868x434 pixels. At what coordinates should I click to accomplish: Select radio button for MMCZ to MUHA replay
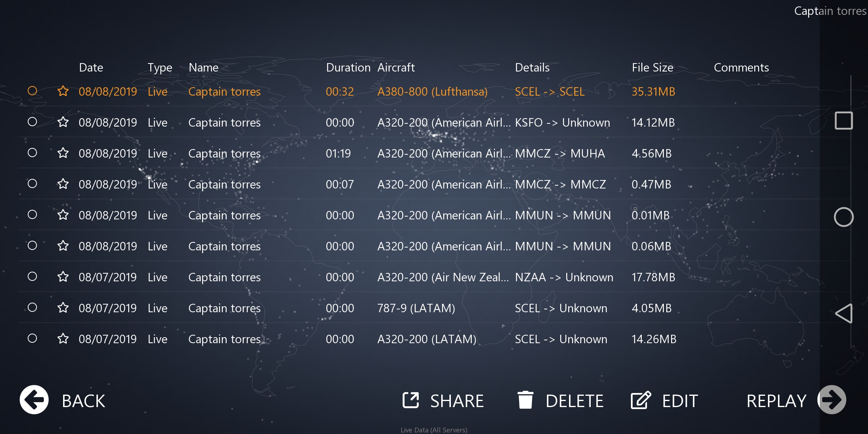(x=33, y=153)
